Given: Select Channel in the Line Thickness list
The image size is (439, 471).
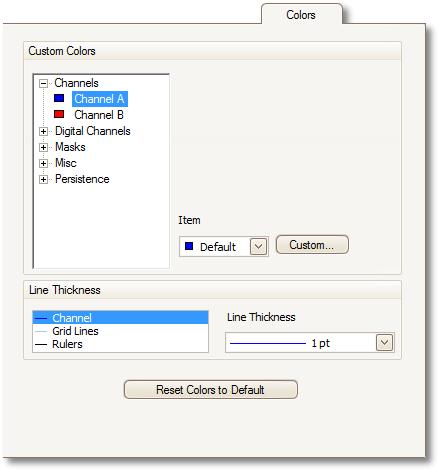Looking at the screenshot, I should (120, 318).
